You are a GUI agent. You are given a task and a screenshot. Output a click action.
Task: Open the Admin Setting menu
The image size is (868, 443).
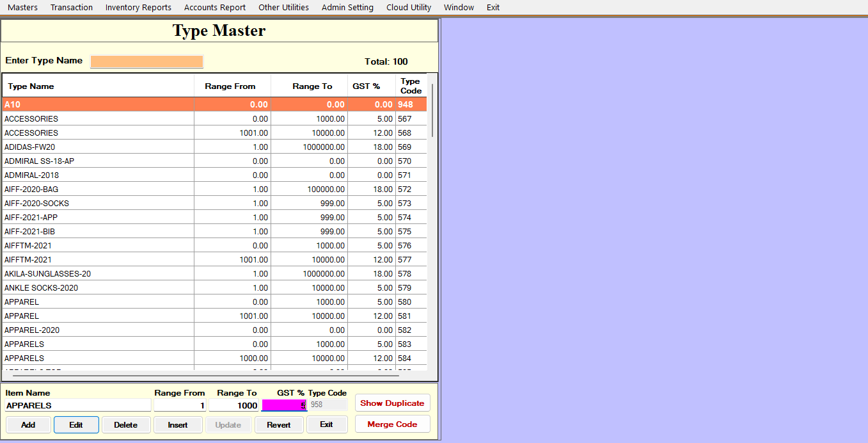point(347,8)
